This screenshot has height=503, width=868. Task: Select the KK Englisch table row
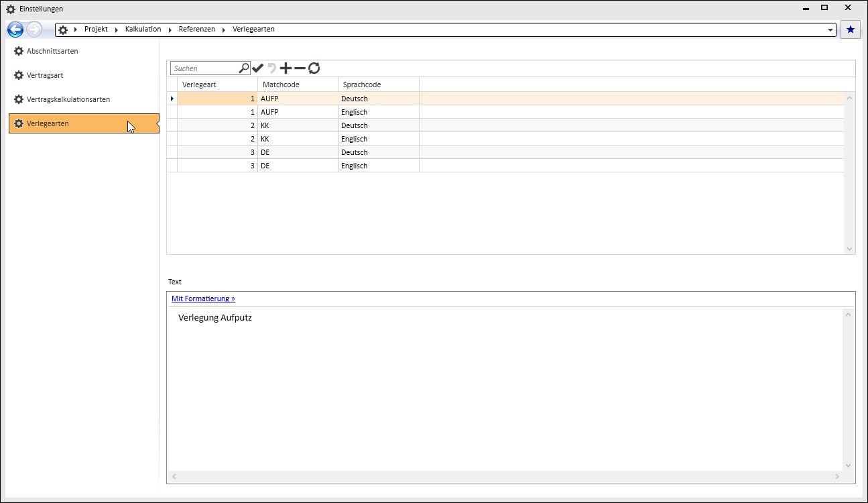click(298, 139)
